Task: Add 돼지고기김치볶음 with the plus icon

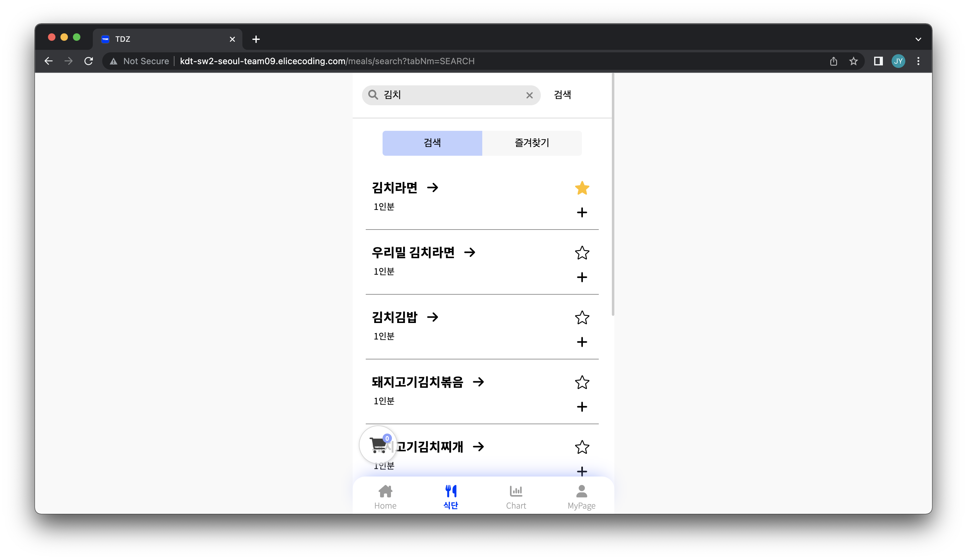Action: (582, 407)
